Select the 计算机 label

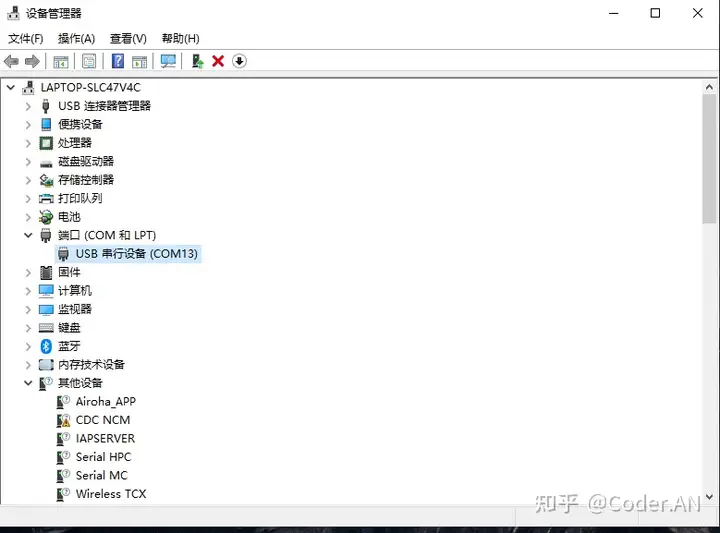click(x=75, y=291)
